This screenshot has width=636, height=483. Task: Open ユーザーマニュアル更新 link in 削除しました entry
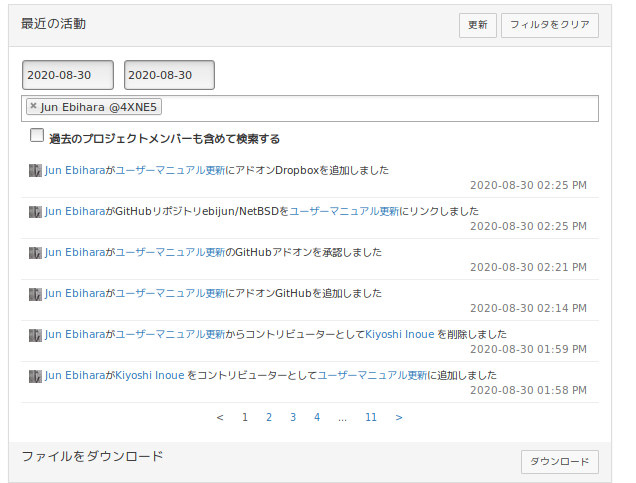(x=170, y=335)
